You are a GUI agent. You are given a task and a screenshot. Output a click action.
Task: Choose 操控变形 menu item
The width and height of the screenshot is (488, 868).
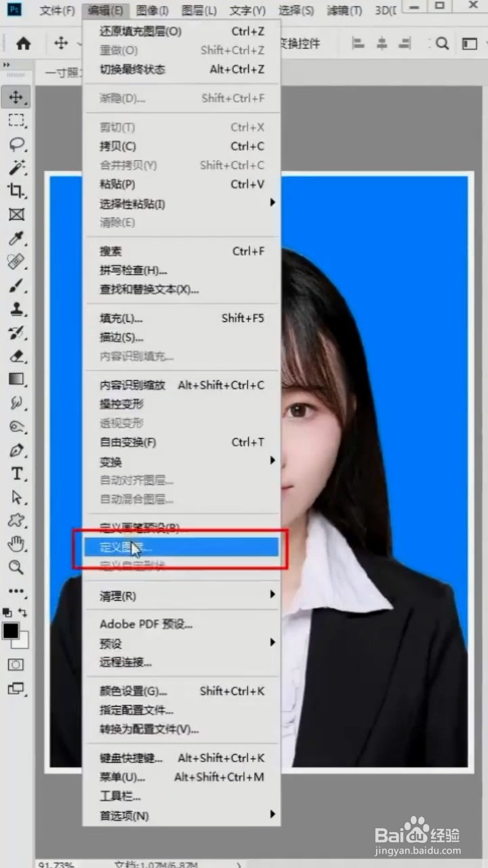[x=182, y=403]
